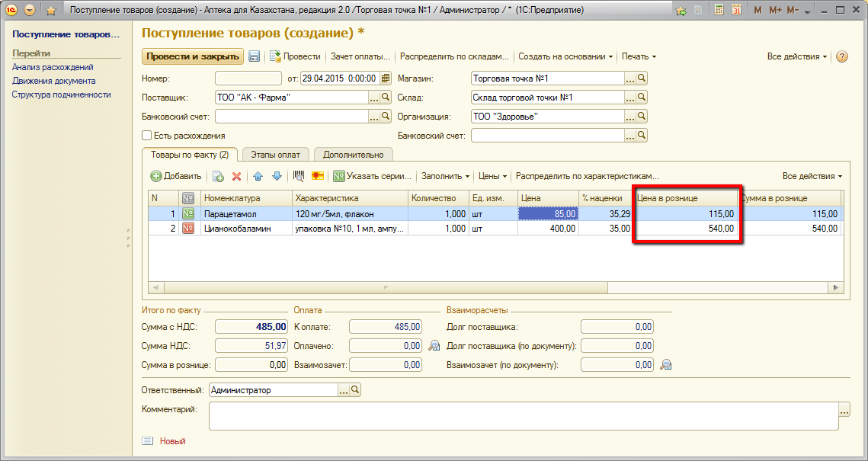
Task: Expand the "Создать на основании" dropdown
Action: [565, 57]
